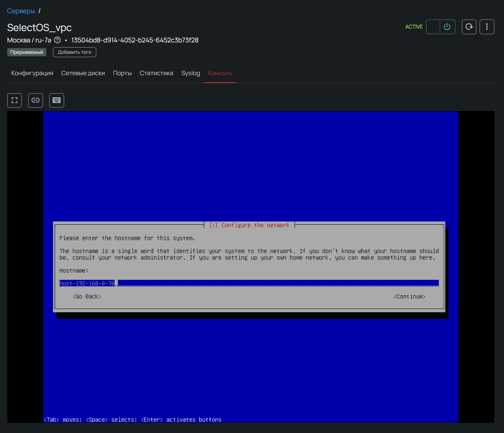504x433 pixels.
Task: Open the Syslog tab
Action: [x=190, y=73]
